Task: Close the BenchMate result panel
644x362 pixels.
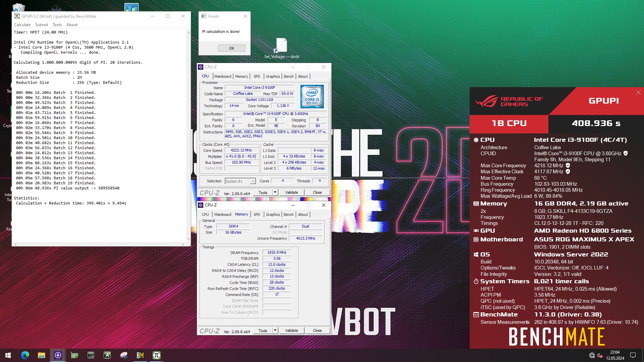Action: pos(638,93)
